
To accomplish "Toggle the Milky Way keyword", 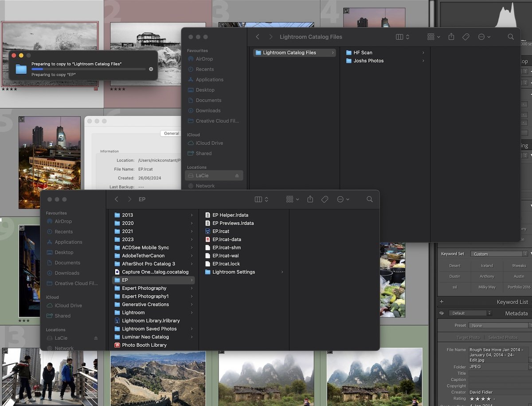I will (486, 287).
